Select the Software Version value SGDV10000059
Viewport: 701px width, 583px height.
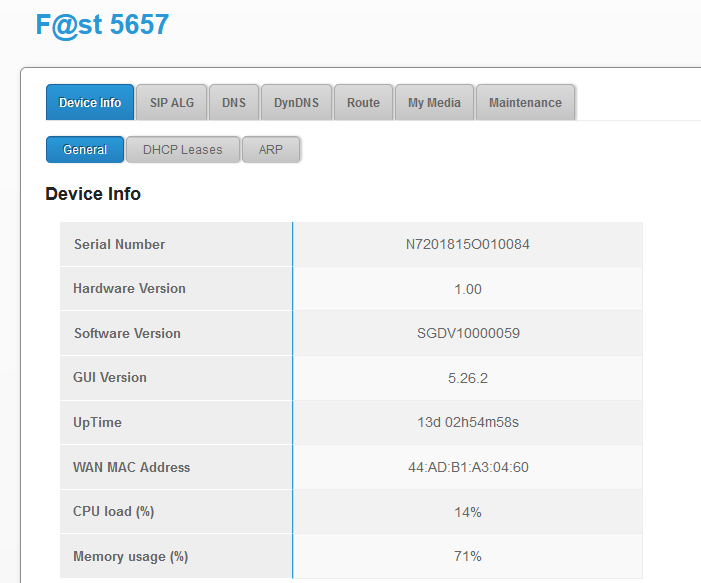[467, 333]
